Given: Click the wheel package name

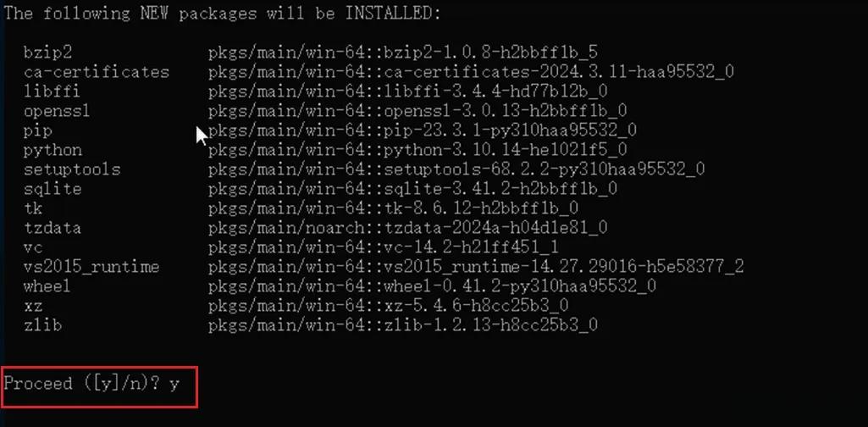Looking at the screenshot, I should 47,286.
